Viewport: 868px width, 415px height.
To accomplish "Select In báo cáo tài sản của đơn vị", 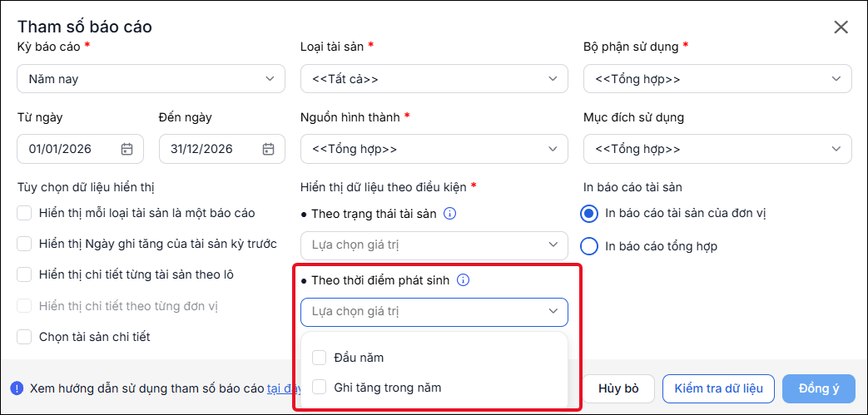I will 589,213.
